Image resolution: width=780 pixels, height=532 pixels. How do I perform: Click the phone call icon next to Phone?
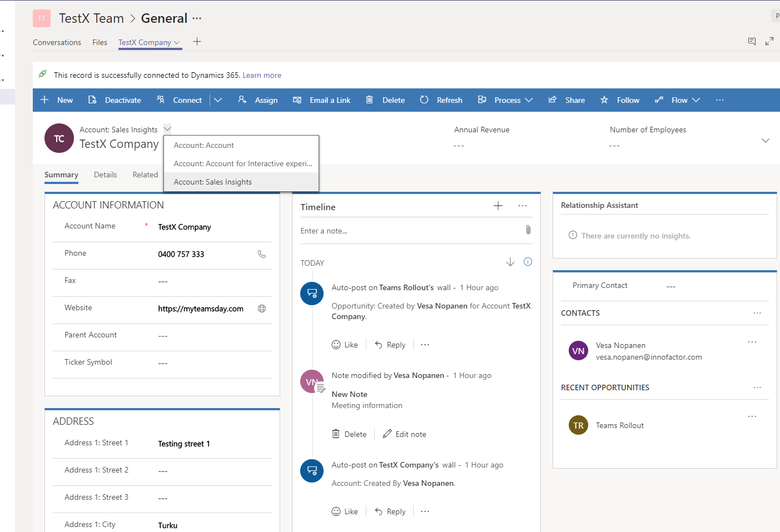pyautogui.click(x=262, y=254)
